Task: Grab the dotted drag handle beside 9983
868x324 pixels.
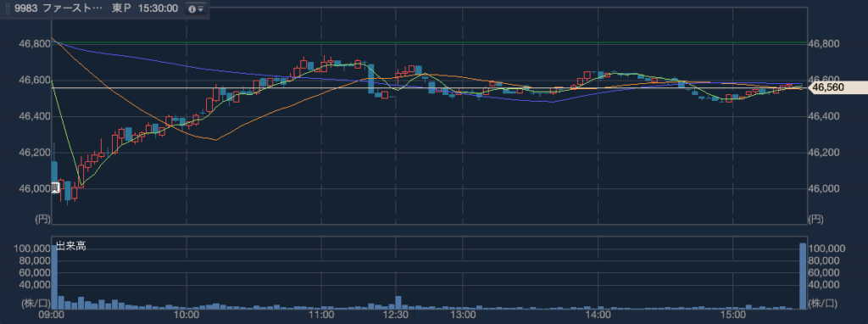Action: [7, 9]
